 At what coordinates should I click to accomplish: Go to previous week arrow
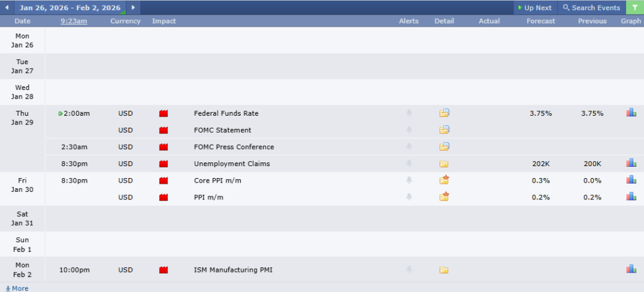pos(6,8)
